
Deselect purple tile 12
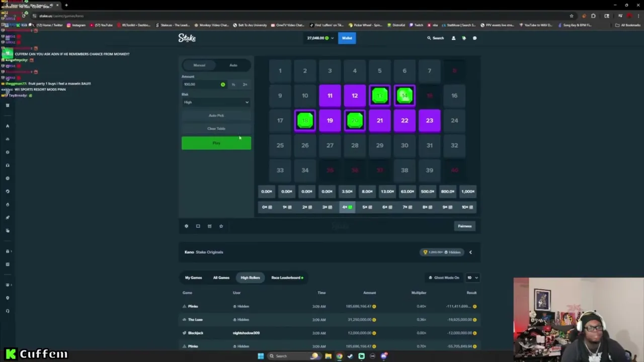coord(355,96)
